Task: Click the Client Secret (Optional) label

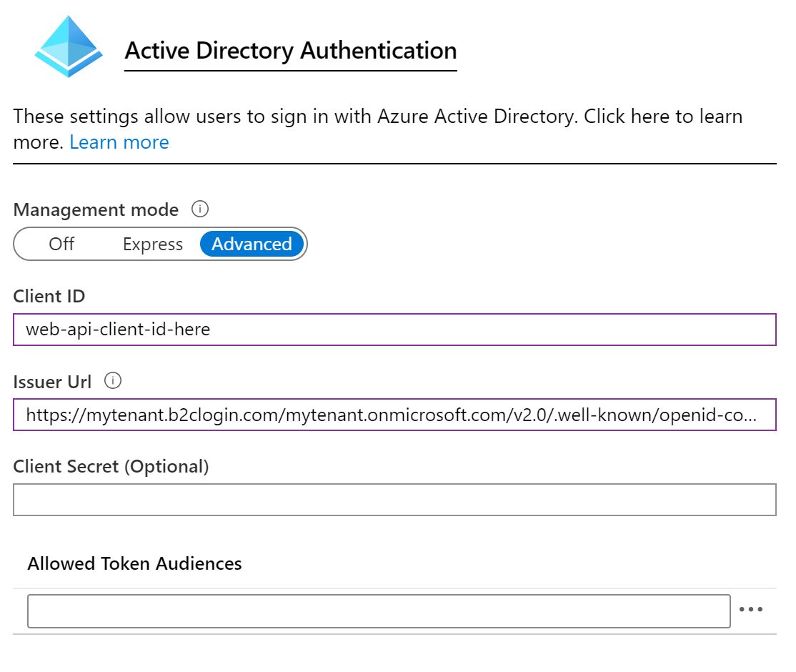Action: click(x=111, y=467)
